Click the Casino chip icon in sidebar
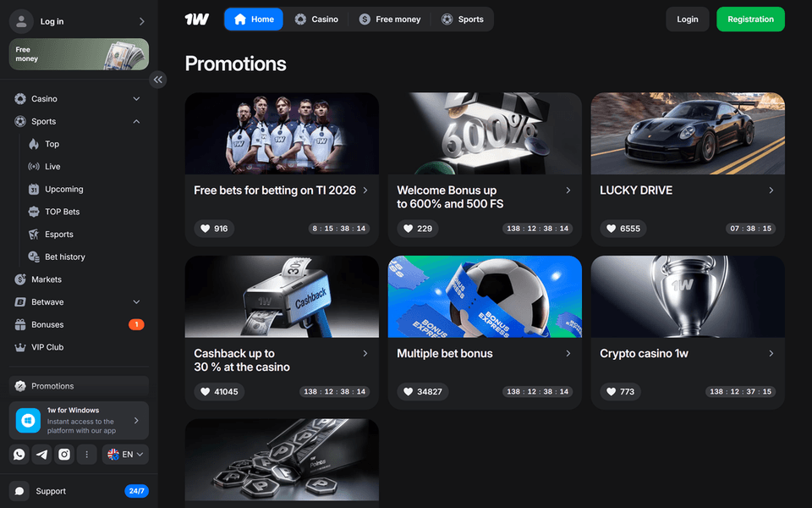The width and height of the screenshot is (812, 508). point(20,98)
